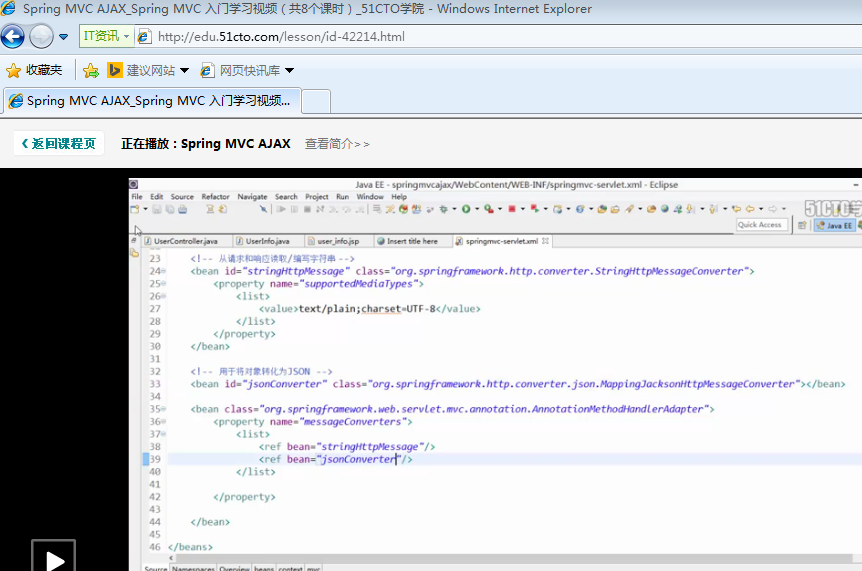The image size is (862, 571).
Task: Open Eclipse File menu
Action: [137, 196]
